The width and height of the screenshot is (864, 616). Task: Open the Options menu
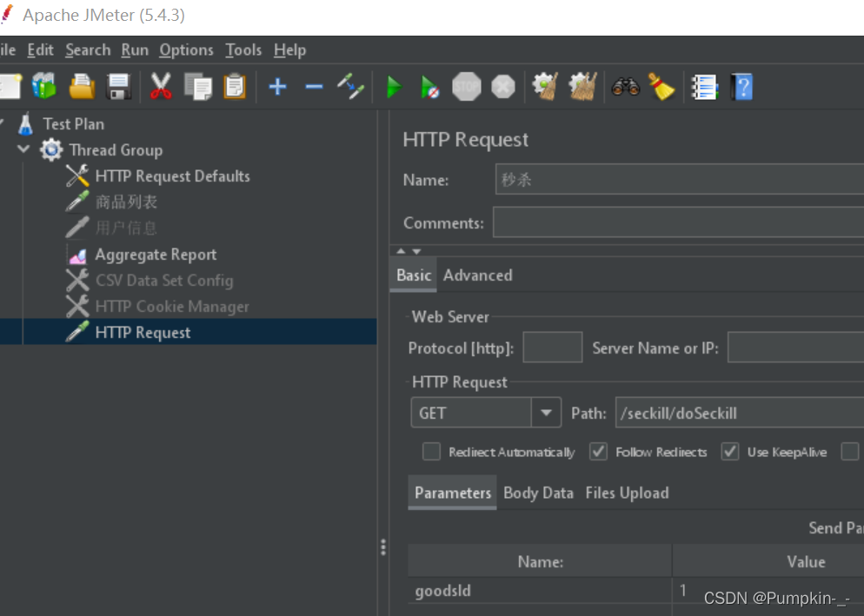(186, 50)
